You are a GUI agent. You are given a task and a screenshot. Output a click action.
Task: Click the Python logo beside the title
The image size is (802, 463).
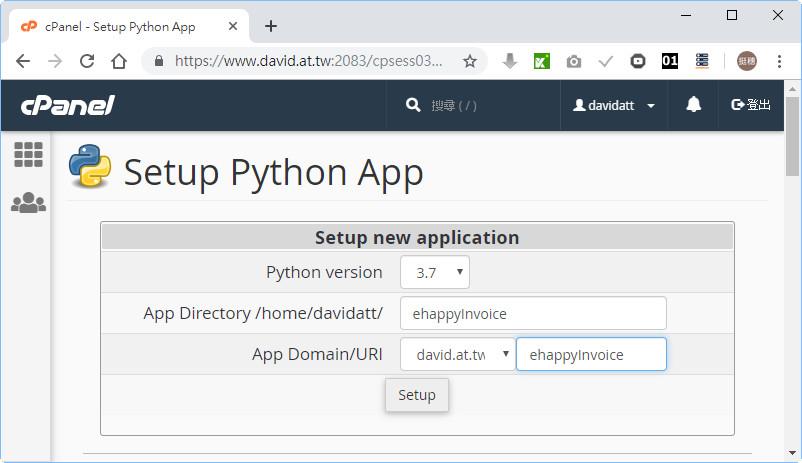(x=90, y=166)
